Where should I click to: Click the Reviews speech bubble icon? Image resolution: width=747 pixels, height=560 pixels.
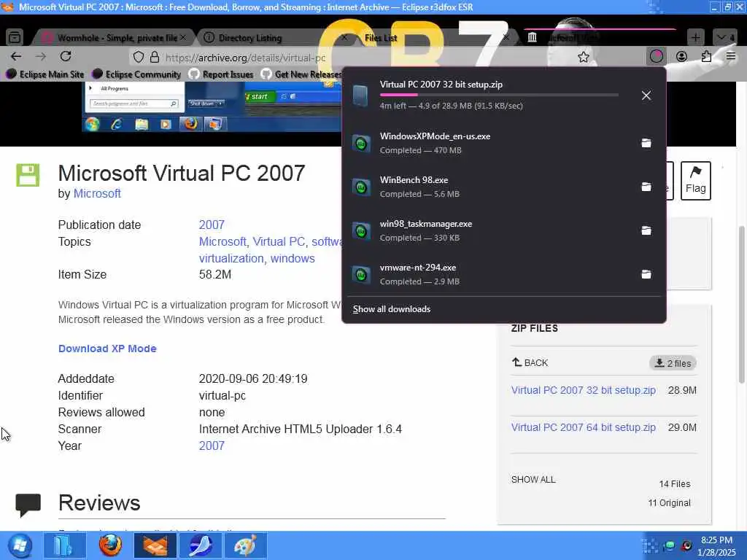[28, 505]
